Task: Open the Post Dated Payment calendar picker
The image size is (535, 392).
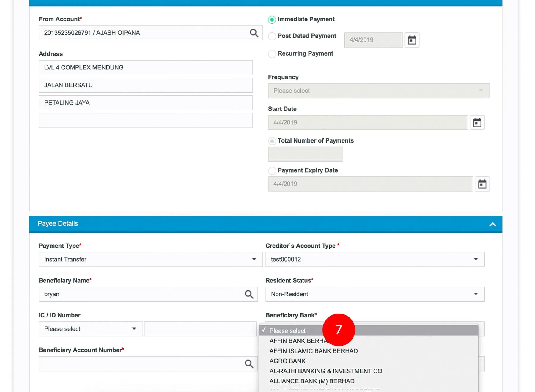Action: tap(412, 40)
